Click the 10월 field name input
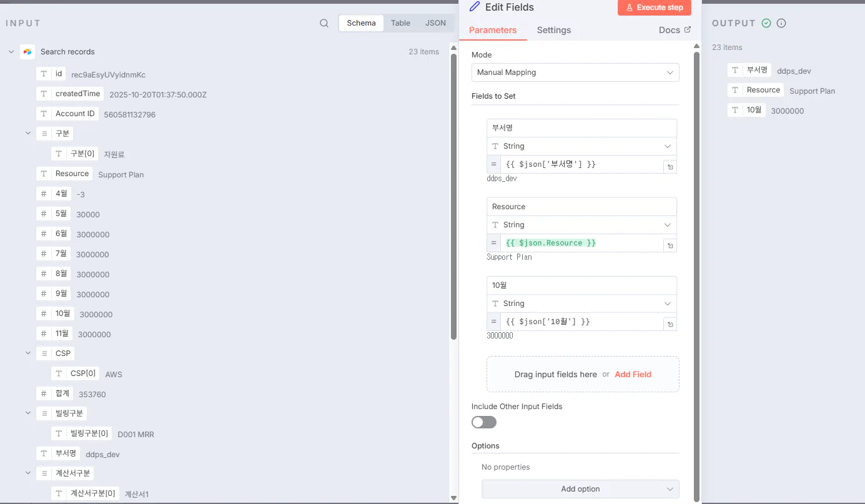 (581, 285)
